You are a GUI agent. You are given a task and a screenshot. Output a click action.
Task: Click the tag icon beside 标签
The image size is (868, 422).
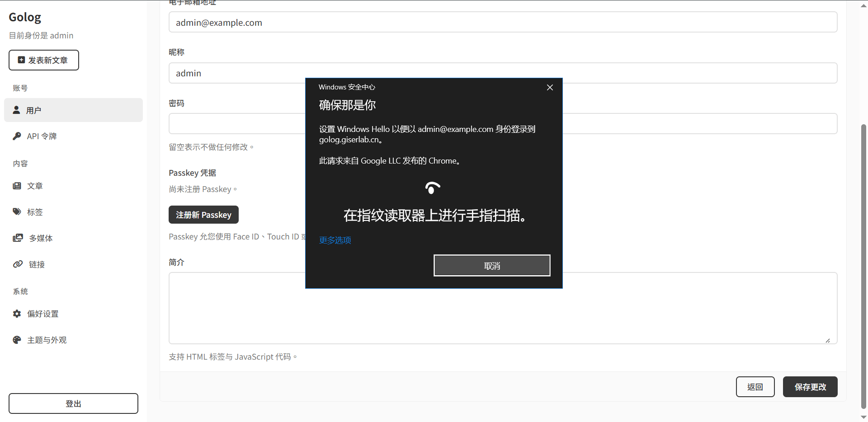[x=17, y=211]
